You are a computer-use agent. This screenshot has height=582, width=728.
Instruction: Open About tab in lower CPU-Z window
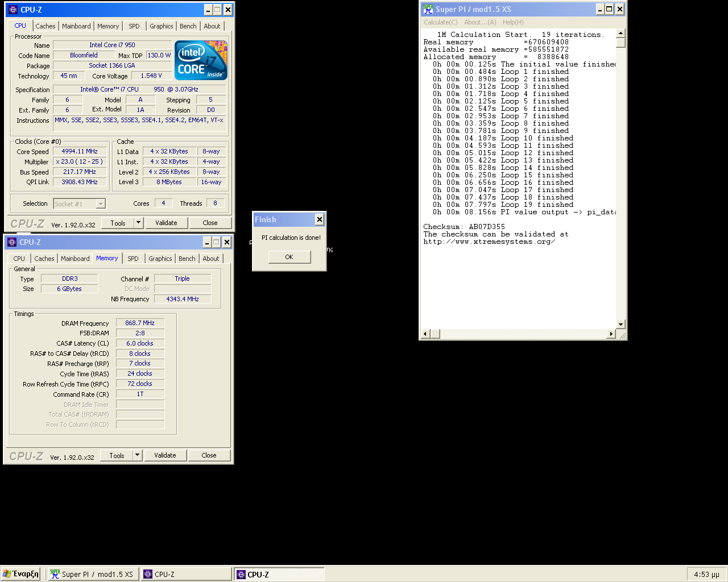pyautogui.click(x=211, y=259)
